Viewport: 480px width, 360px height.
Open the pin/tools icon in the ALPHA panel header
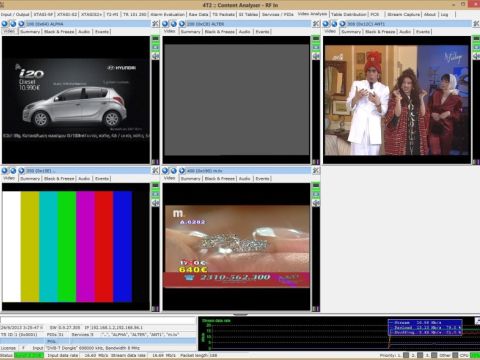click(x=155, y=24)
